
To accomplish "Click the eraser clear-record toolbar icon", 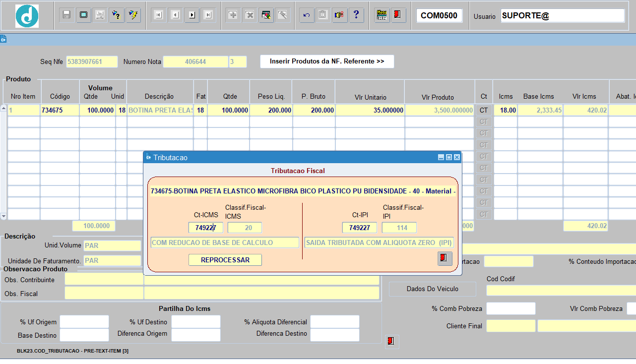I will (x=283, y=15).
